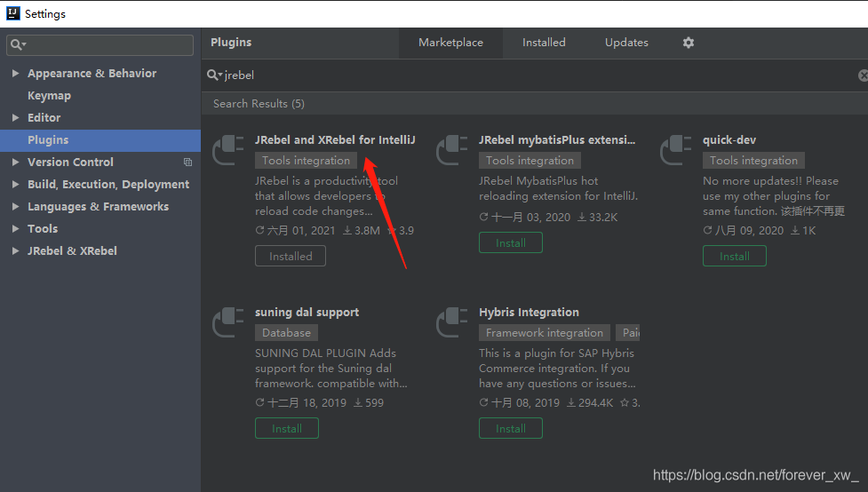Clear the jrebel search text
Screen dimensions: 868x492
pos(863,75)
